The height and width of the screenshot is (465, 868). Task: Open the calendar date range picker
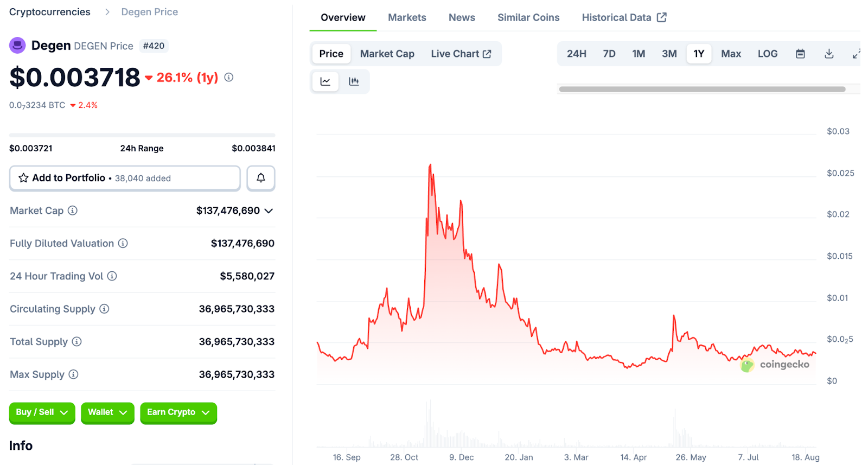800,54
